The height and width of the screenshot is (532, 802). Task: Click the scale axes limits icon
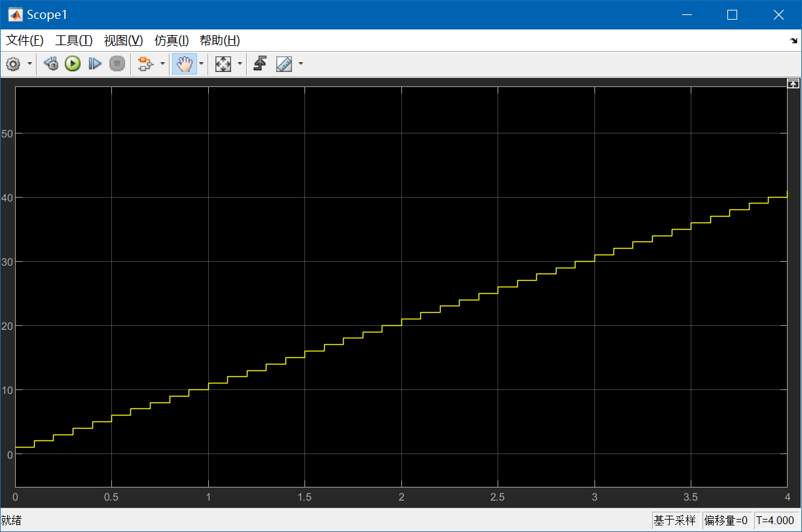pos(223,64)
